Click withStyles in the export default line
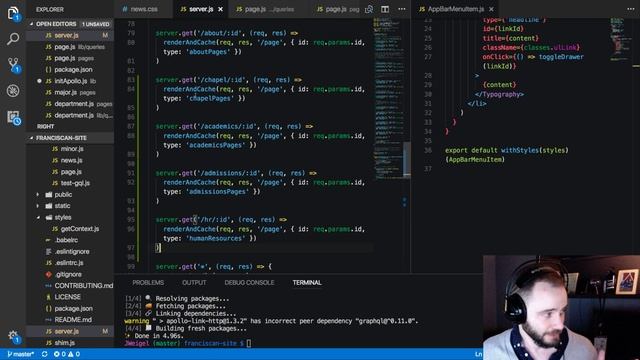 click(x=520, y=150)
